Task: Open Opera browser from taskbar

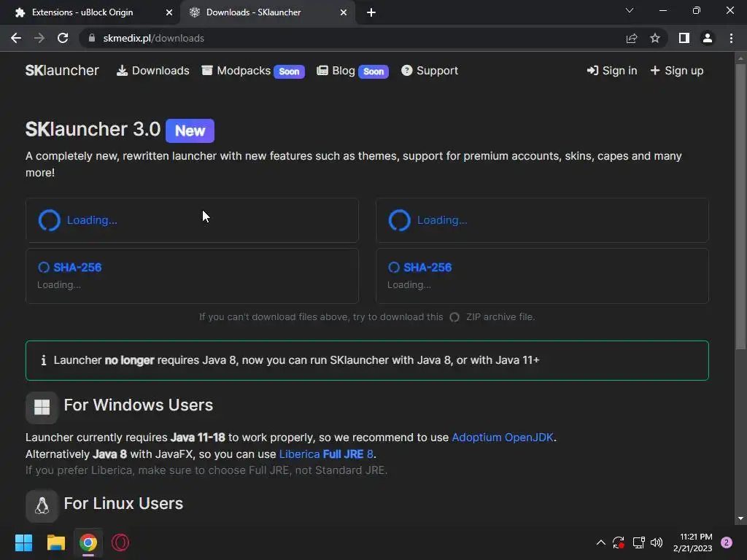Action: [120, 542]
